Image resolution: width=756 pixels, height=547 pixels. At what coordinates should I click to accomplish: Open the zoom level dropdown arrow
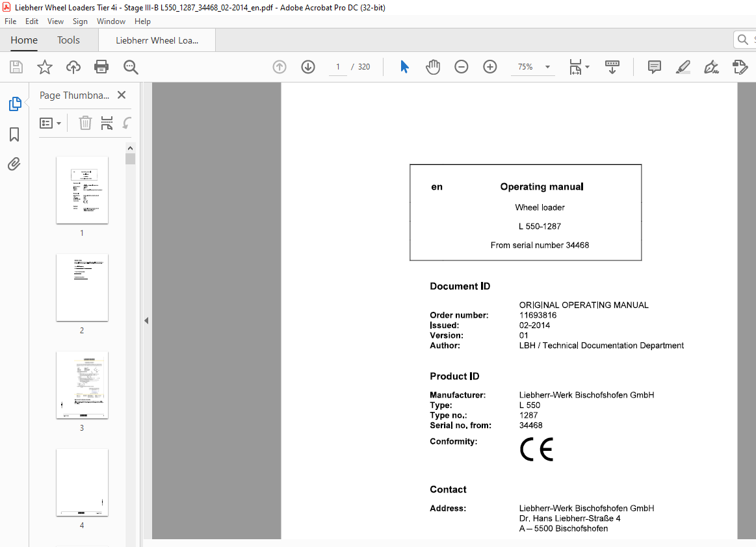click(x=547, y=67)
